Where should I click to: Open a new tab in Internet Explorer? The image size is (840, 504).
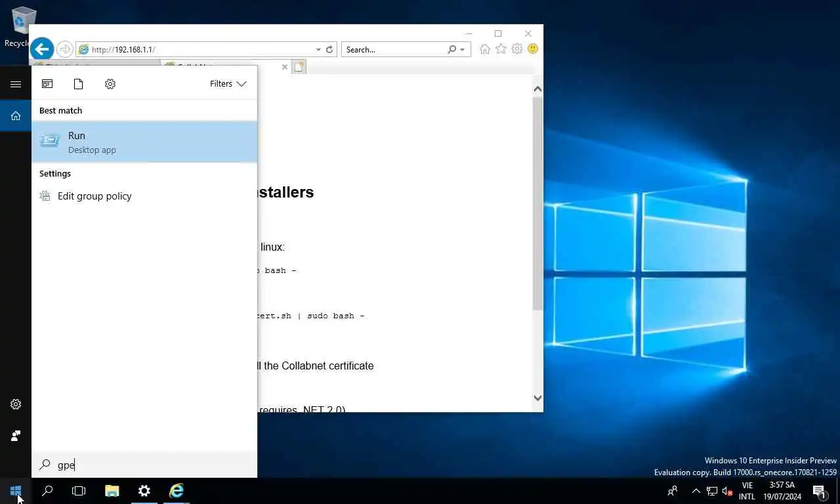tap(299, 67)
